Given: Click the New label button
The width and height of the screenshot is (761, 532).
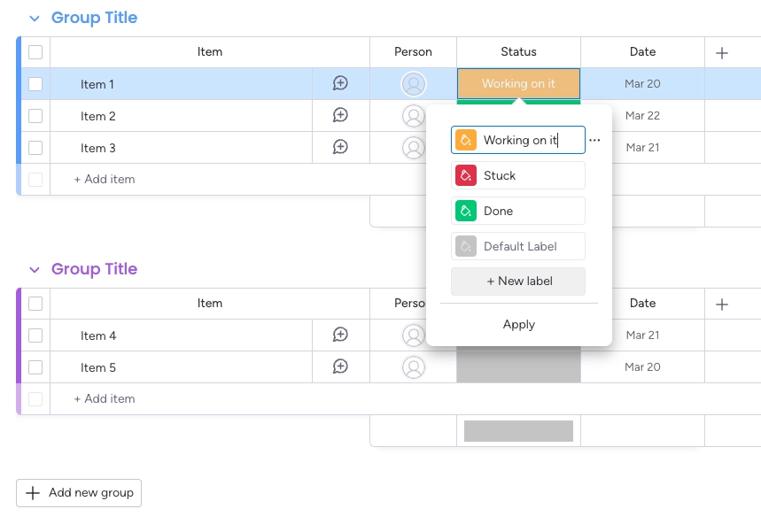Looking at the screenshot, I should pyautogui.click(x=518, y=281).
